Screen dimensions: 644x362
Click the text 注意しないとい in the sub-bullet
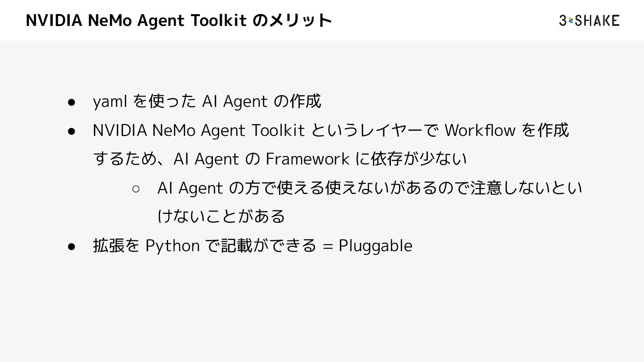pyautogui.click(x=526, y=188)
